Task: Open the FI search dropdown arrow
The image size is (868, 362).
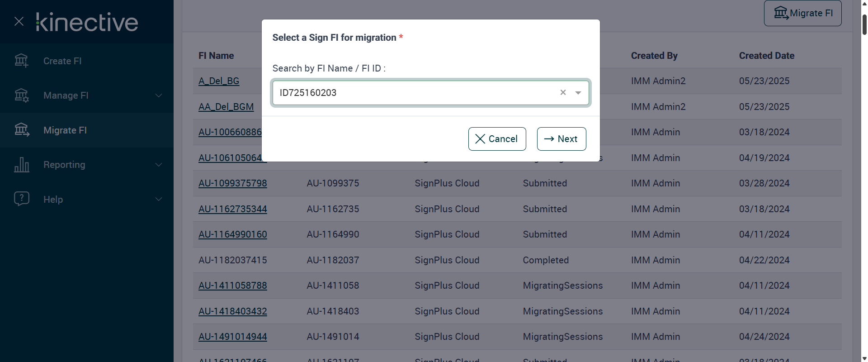Action: [x=578, y=93]
